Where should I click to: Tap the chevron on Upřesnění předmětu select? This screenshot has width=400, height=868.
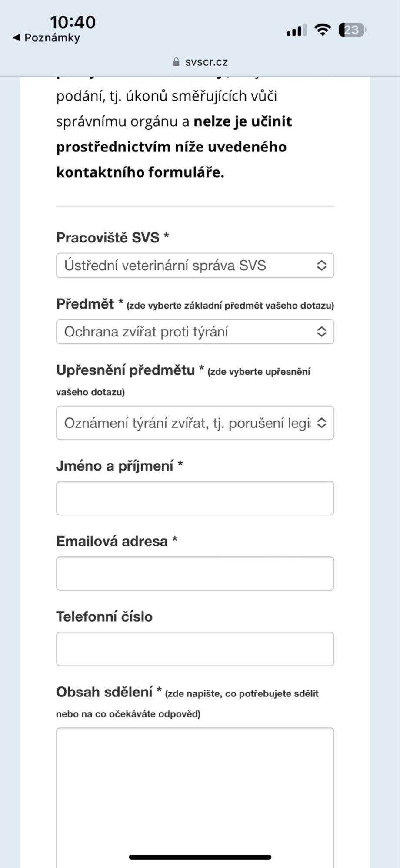pos(321,423)
